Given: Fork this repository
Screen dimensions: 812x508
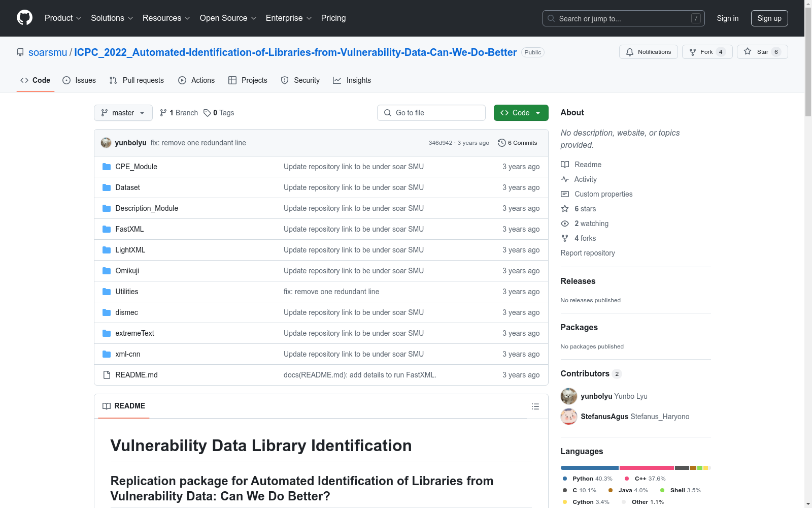Looking at the screenshot, I should (x=707, y=52).
